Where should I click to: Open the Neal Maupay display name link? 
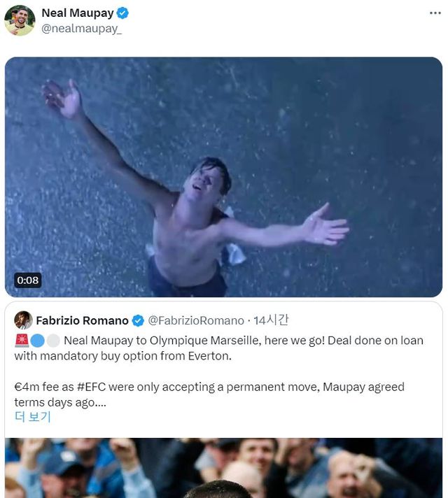point(77,13)
